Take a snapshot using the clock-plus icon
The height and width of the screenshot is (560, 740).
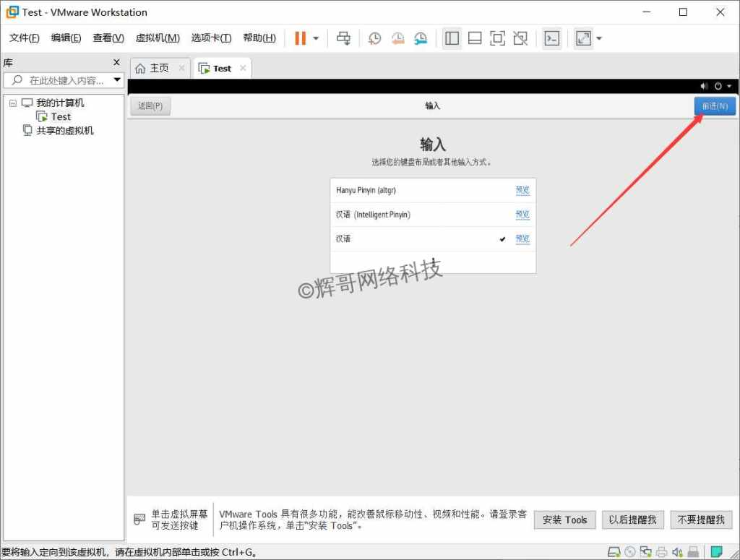point(374,38)
